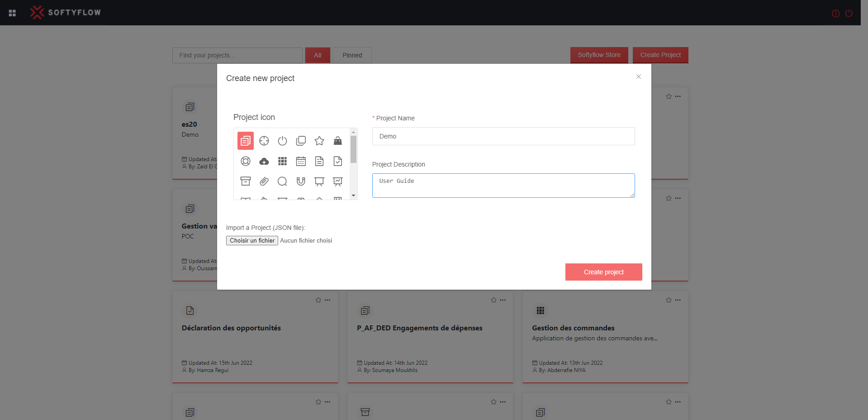Open options menu for Déclaration des opportunités
Screen dimensions: 868x420
click(x=327, y=300)
